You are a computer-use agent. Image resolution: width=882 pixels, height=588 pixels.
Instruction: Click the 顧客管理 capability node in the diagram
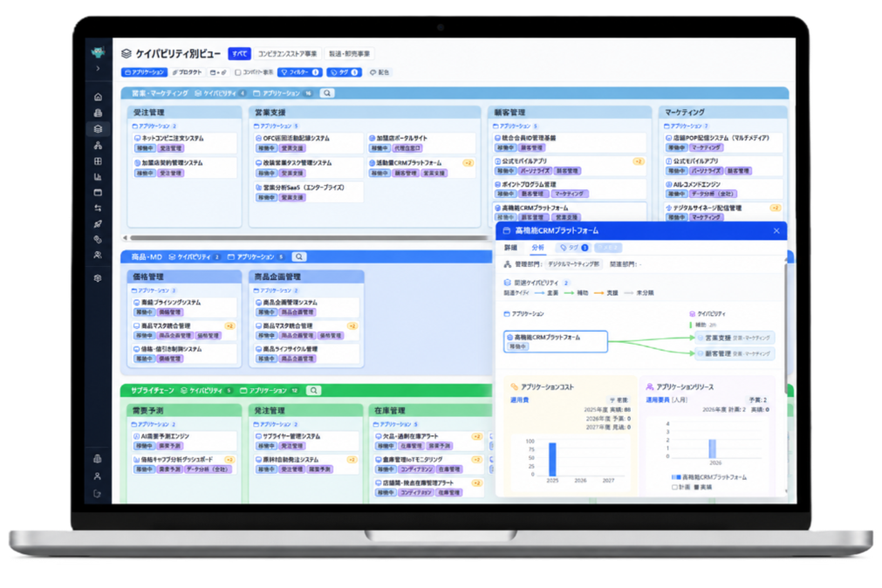(735, 354)
